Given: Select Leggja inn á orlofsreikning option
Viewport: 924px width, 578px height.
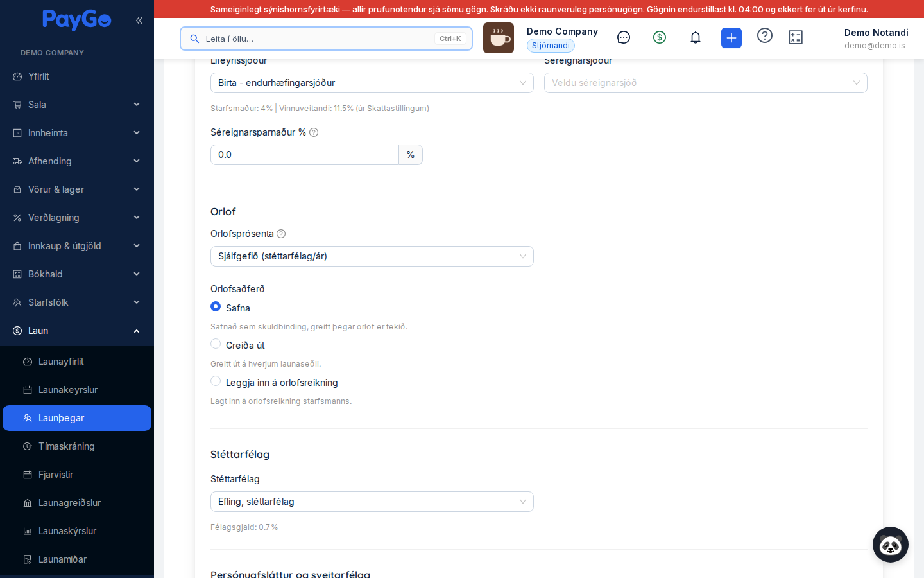Looking at the screenshot, I should [x=216, y=381].
